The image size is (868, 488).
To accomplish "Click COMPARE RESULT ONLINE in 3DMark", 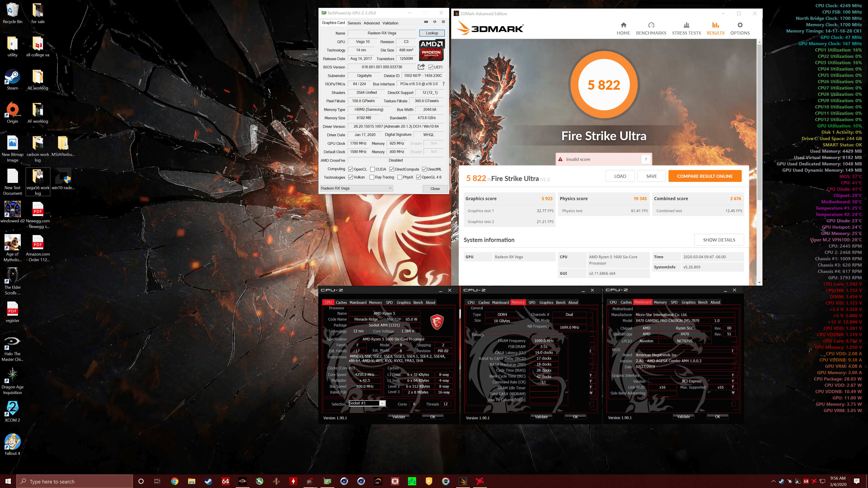I will [705, 176].
